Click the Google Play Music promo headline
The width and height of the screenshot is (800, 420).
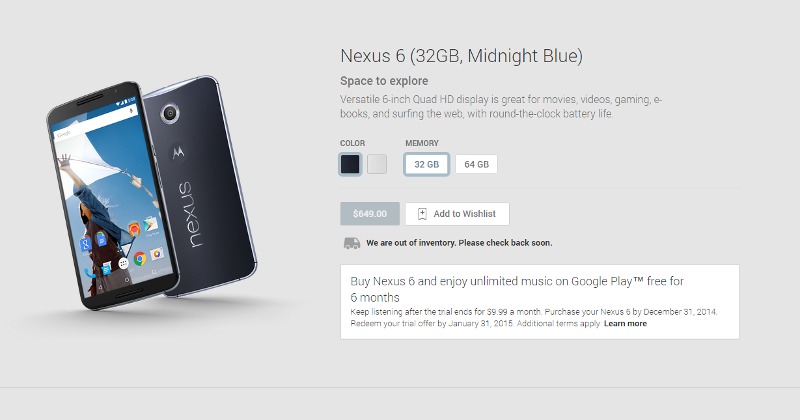coord(517,289)
